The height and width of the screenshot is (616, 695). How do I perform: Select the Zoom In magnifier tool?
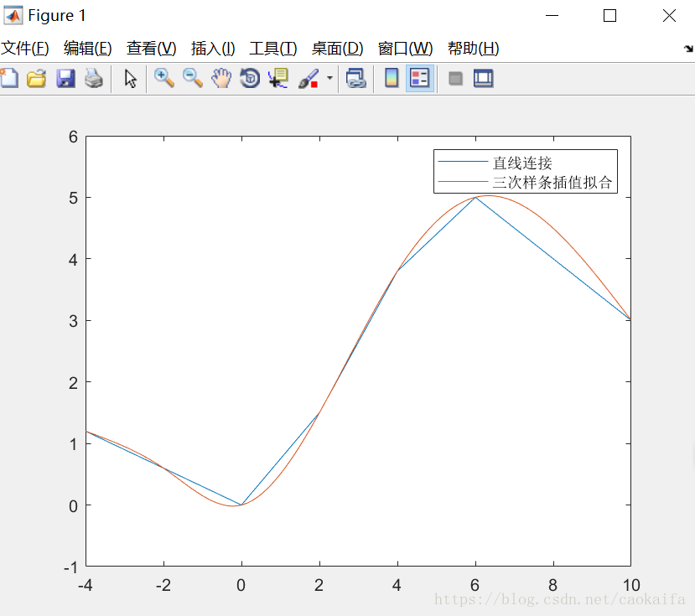[x=164, y=79]
